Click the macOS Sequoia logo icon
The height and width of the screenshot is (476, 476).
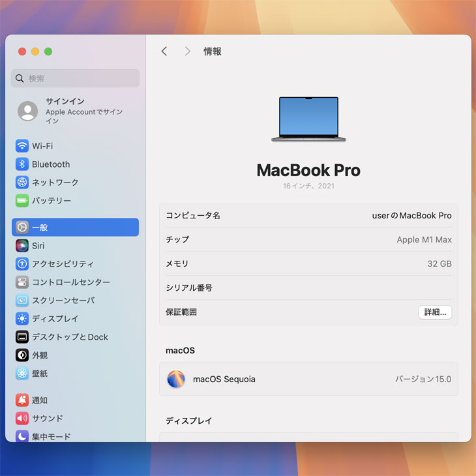176,379
